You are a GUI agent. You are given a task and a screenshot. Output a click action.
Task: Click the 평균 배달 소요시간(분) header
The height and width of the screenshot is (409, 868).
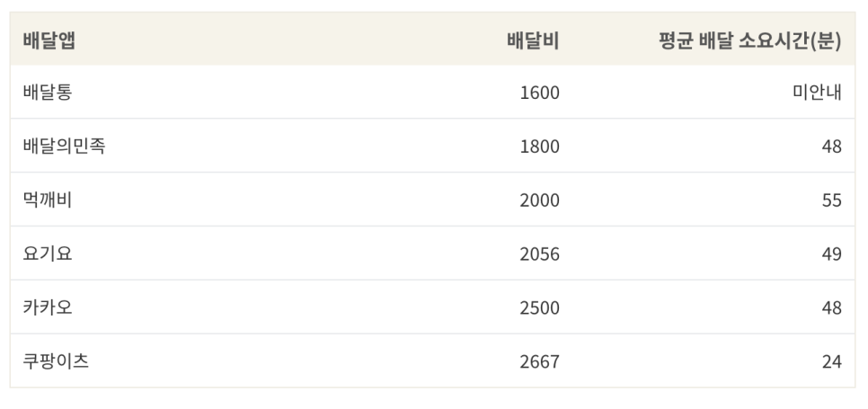tap(750, 40)
